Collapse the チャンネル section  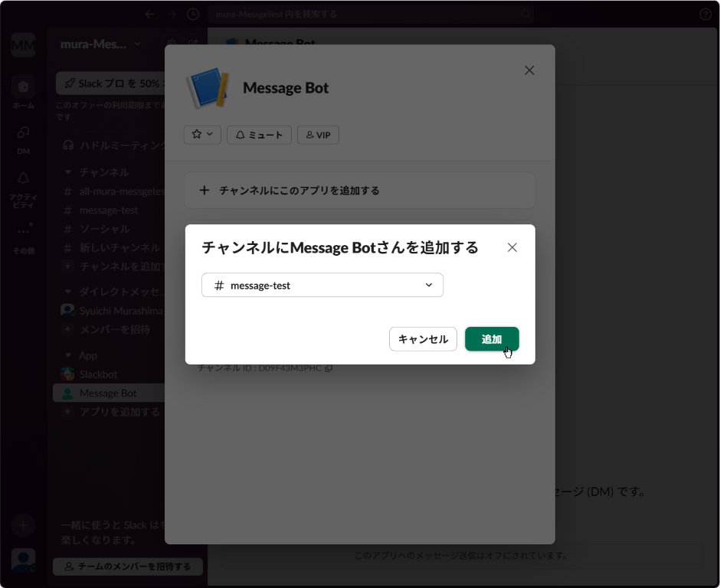pyautogui.click(x=68, y=172)
